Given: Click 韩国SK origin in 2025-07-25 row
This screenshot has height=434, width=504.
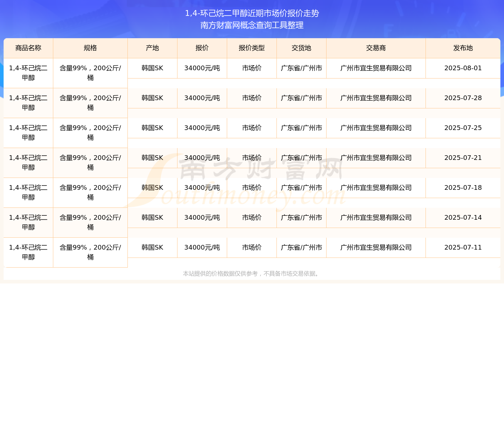Looking at the screenshot, I should point(152,128).
